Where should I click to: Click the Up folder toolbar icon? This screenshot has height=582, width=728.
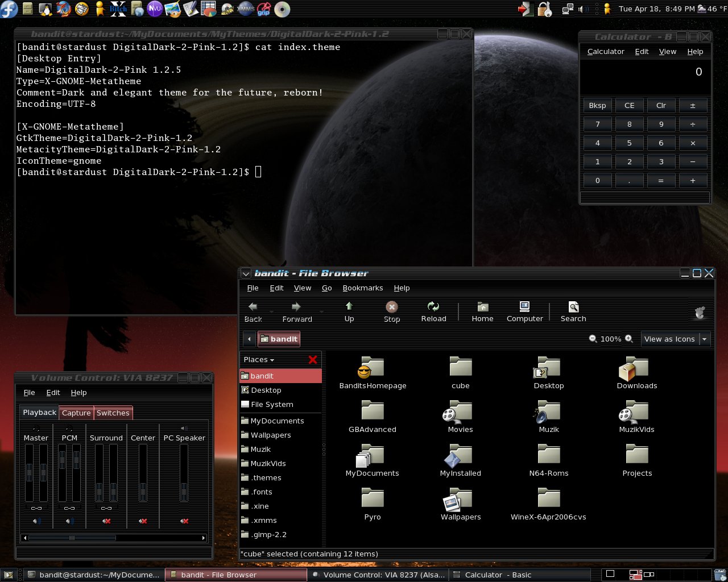(349, 312)
